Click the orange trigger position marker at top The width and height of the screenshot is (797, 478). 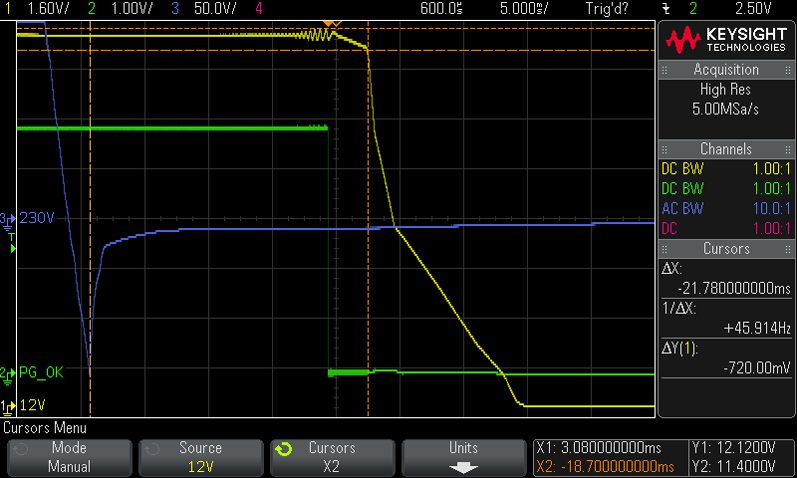click(x=332, y=23)
